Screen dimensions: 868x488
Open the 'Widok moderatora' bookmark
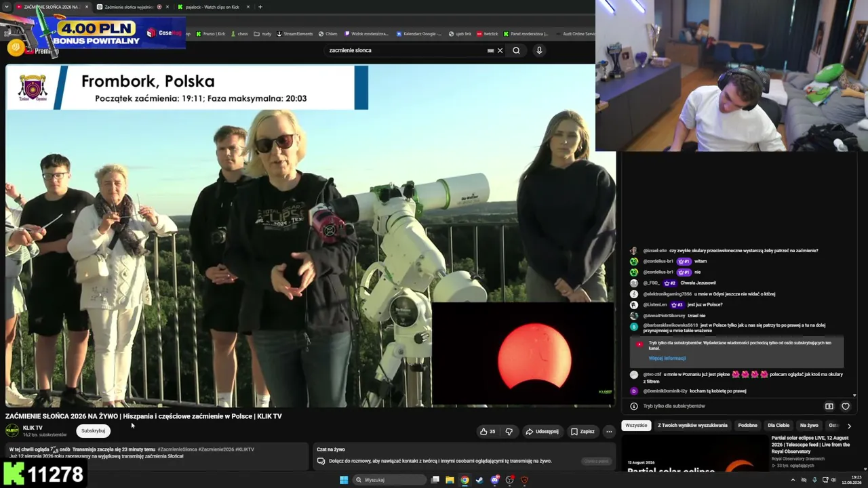click(366, 34)
